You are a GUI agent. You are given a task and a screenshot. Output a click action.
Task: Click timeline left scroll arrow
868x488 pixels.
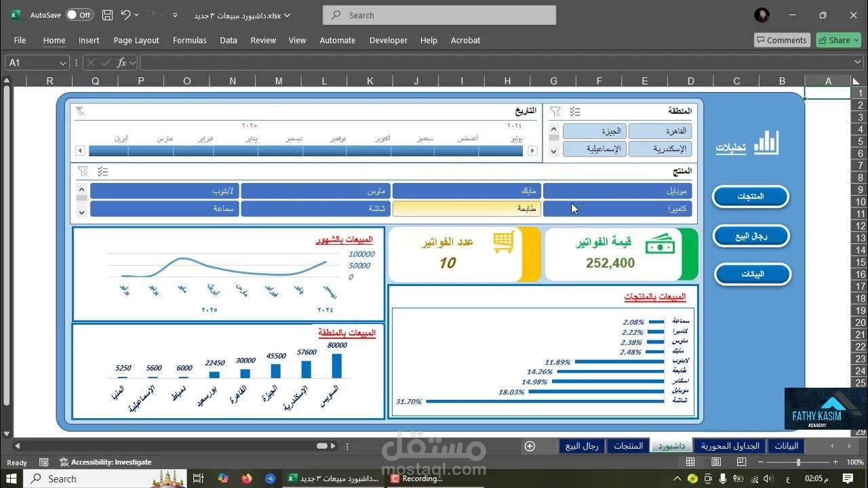click(x=80, y=150)
